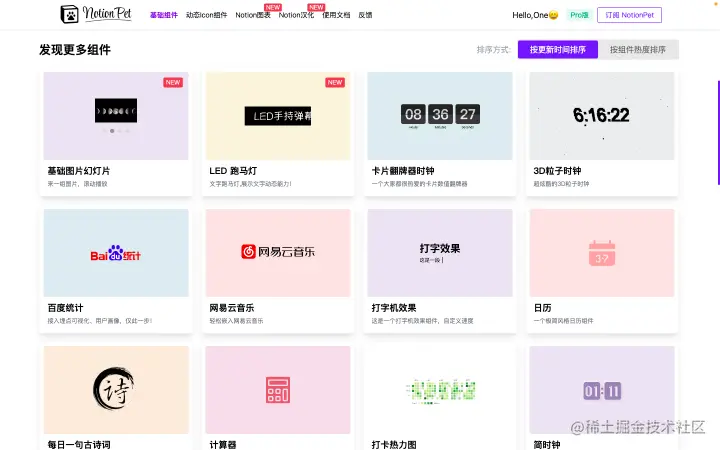Click the 每日一句古诗词 title

(79, 444)
